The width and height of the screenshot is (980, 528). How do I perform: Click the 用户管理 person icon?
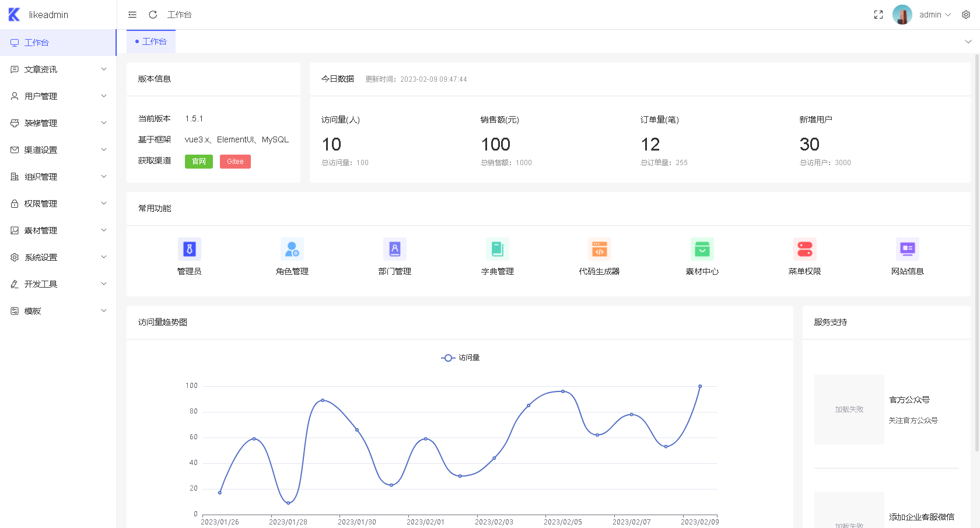click(x=15, y=96)
